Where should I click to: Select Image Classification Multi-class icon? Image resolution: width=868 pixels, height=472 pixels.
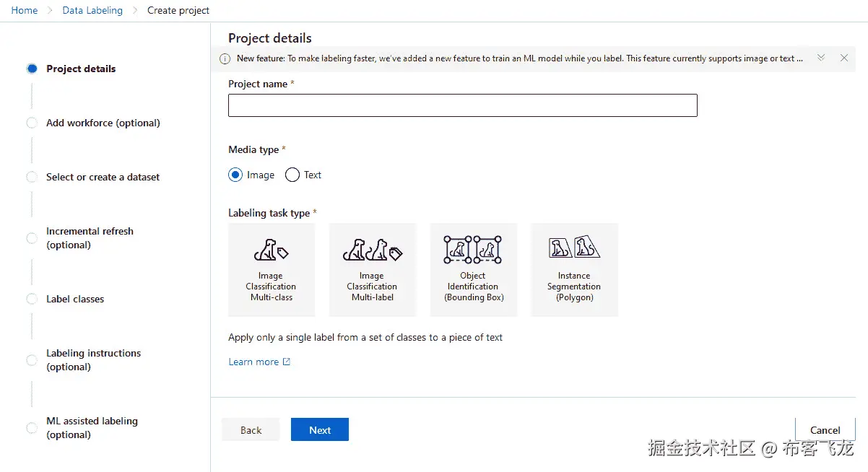click(271, 250)
